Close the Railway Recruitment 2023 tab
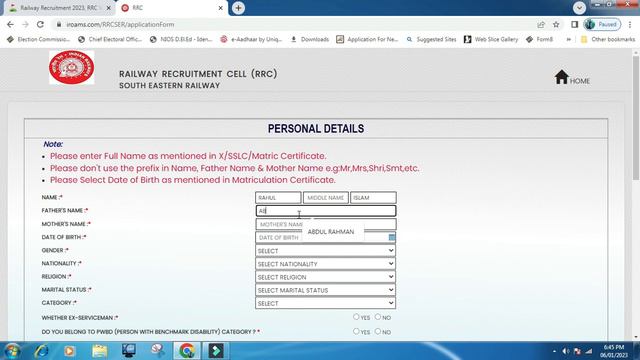Image resolution: width=640 pixels, height=360 pixels. pos(109,8)
